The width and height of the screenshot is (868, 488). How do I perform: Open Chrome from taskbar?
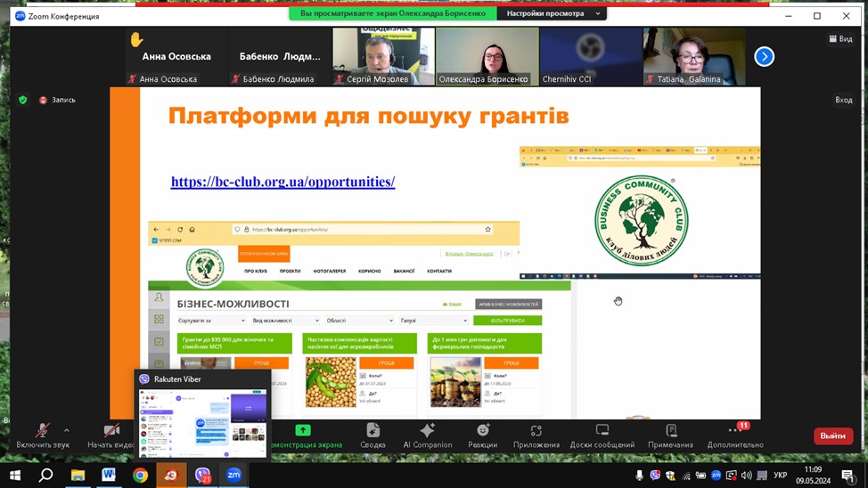coord(140,476)
